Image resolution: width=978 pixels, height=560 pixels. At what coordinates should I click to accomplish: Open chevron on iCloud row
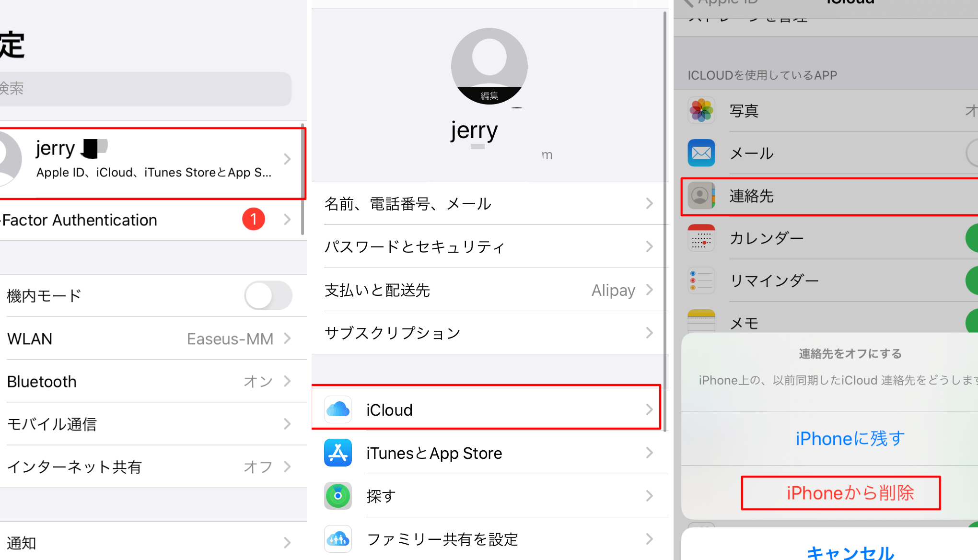pyautogui.click(x=650, y=409)
